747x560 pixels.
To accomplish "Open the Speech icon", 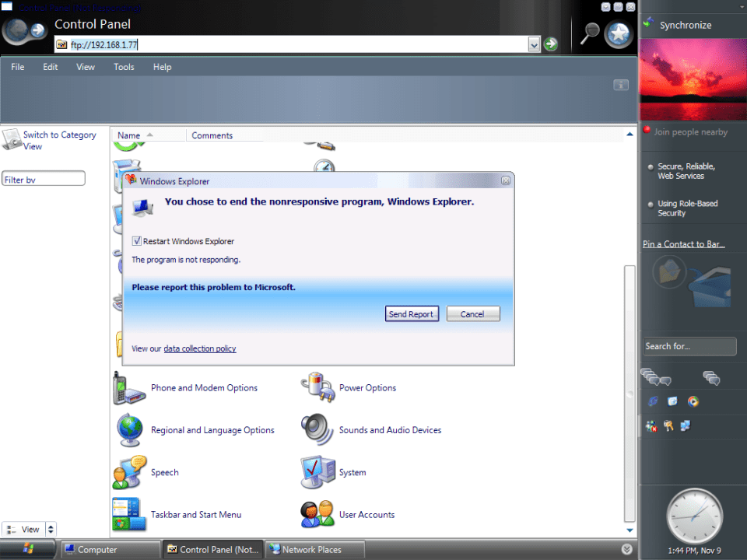I will coord(129,472).
